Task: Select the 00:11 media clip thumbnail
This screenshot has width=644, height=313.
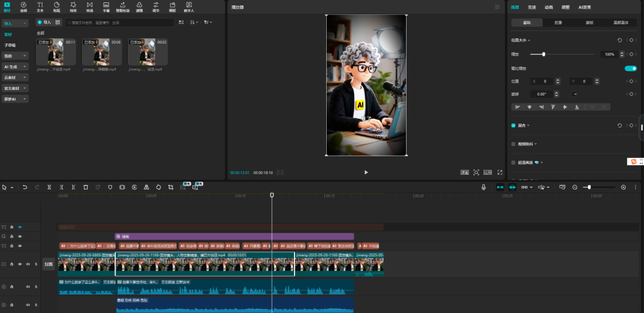Action: (x=56, y=52)
